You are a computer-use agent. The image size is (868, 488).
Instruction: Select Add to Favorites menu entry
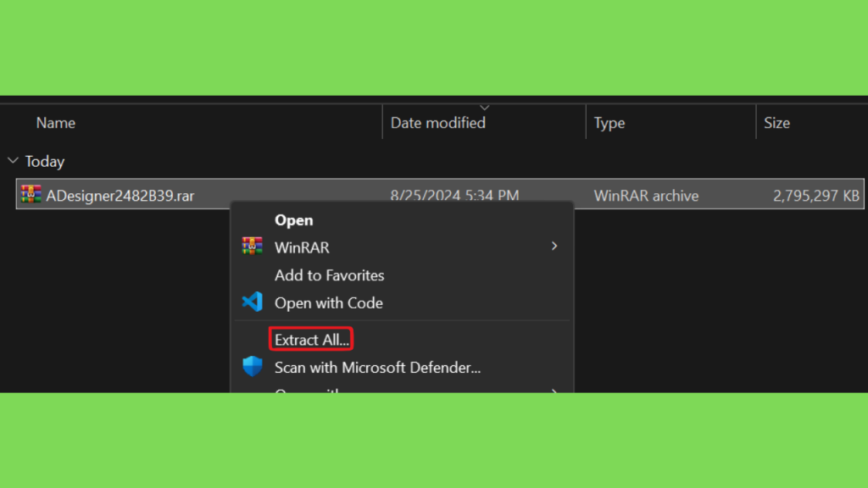330,275
